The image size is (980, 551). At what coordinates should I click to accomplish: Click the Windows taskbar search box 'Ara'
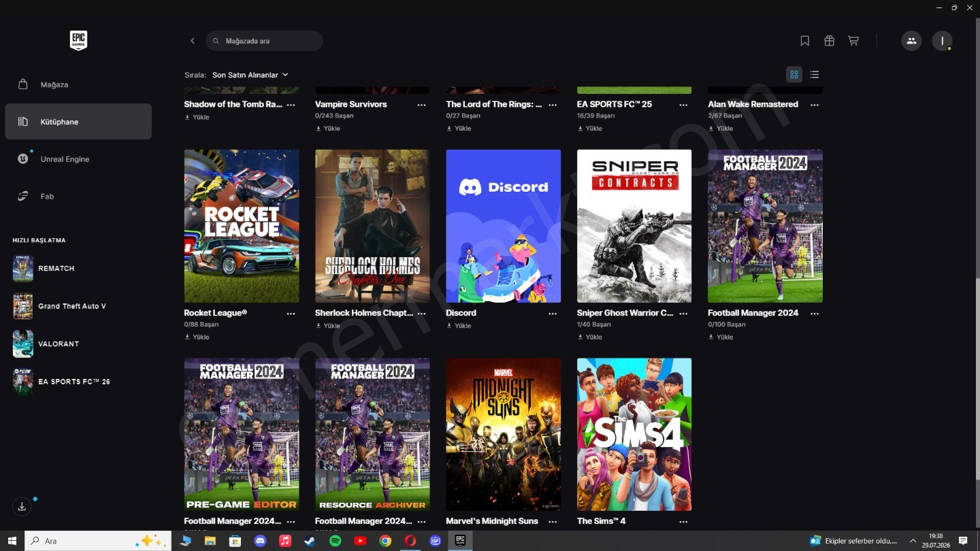tap(98, 541)
